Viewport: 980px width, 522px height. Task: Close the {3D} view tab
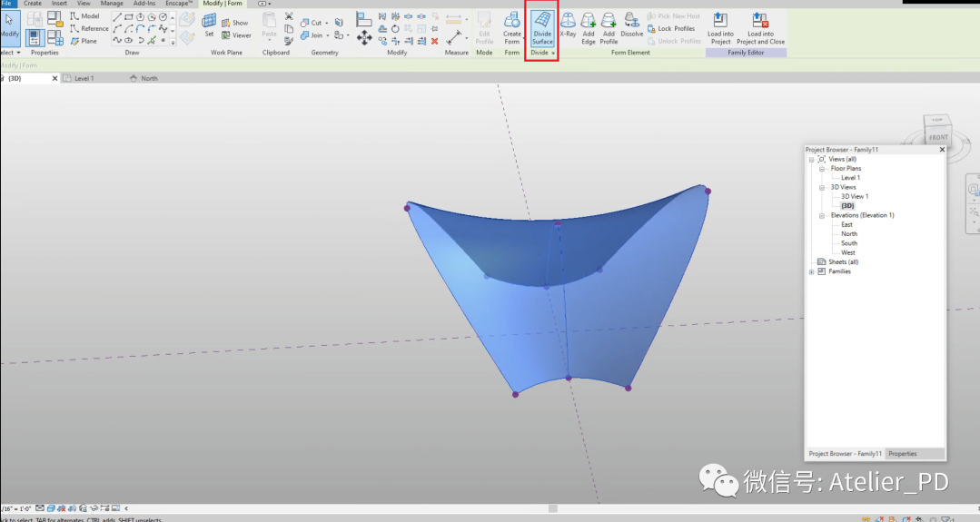pos(54,79)
